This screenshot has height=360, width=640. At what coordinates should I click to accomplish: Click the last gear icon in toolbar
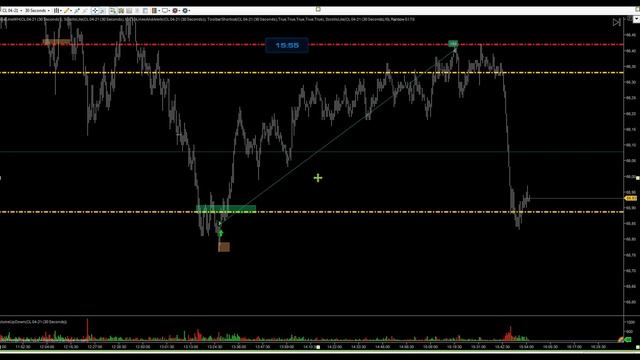(x=185, y=11)
